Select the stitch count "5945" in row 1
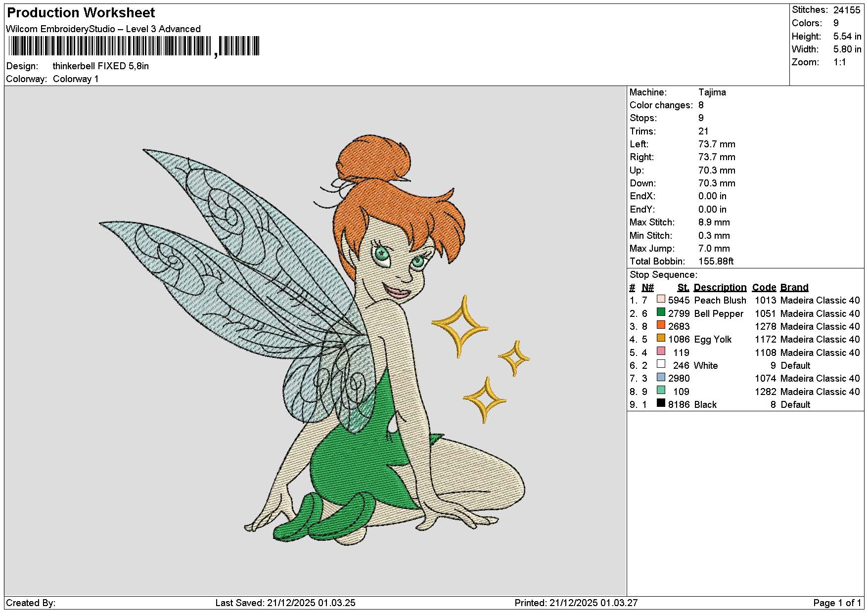This screenshot has height=613, width=868. click(679, 301)
